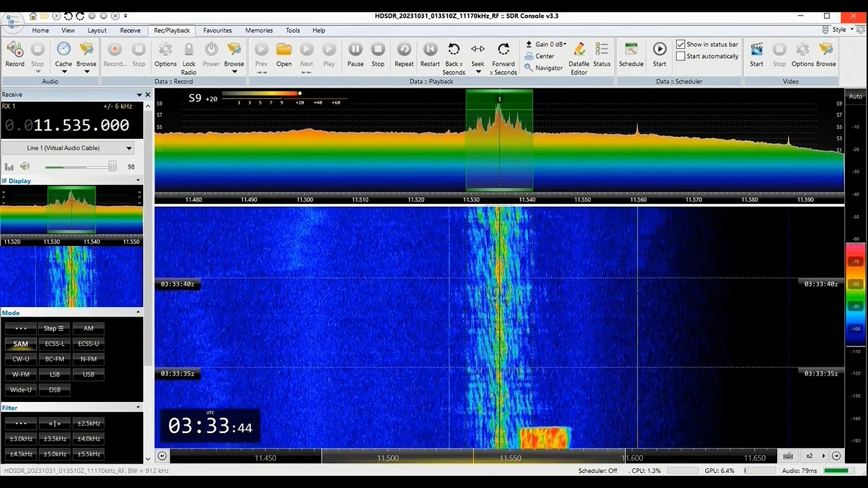Open the Memories tab
868x488 pixels.
tap(259, 30)
